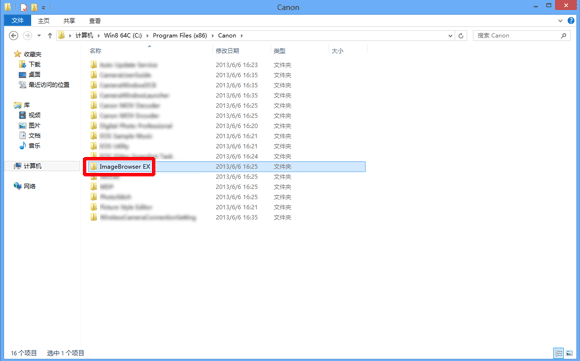Switch to the 查看 ribbon tab
This screenshot has width=580, height=361.
click(x=95, y=21)
